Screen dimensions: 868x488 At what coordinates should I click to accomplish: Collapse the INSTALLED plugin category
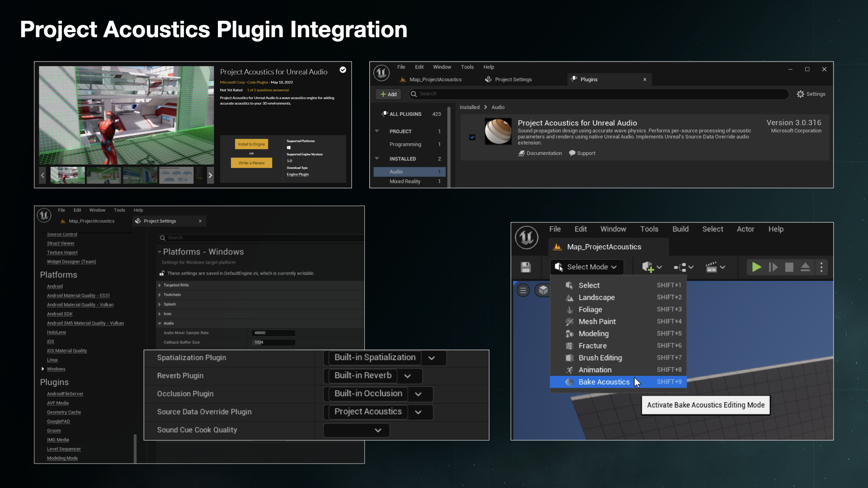pos(377,159)
